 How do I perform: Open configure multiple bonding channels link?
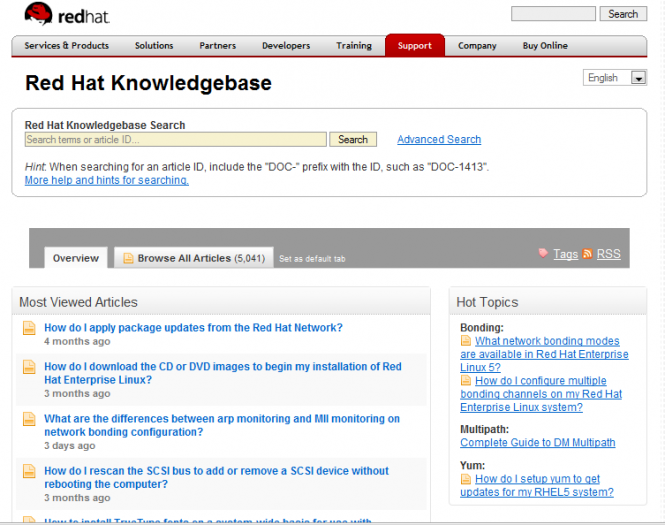(x=541, y=394)
